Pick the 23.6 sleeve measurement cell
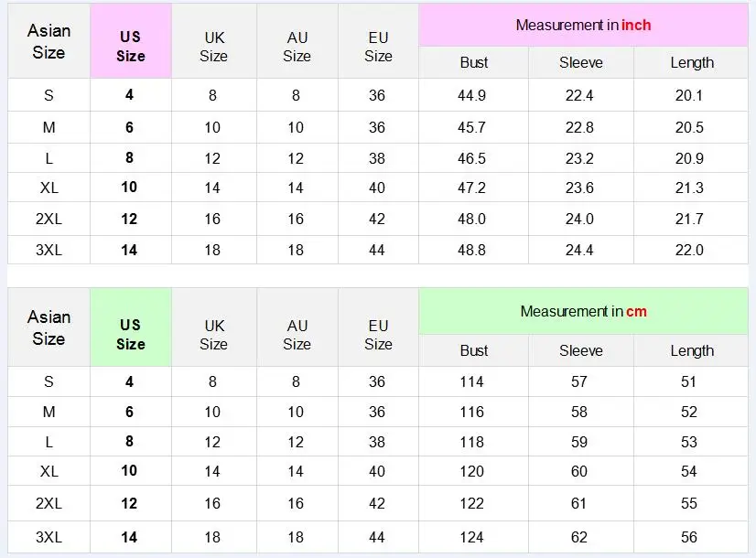Screen dimensions: 756x558 579,188
